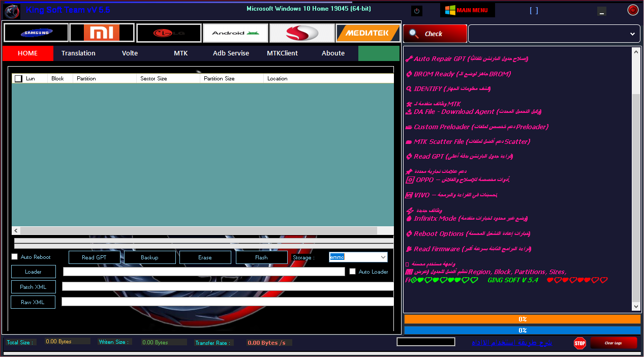Image resolution: width=644 pixels, height=357 pixels.
Task: Click the square brackets icon in title bar
Action: click(534, 10)
